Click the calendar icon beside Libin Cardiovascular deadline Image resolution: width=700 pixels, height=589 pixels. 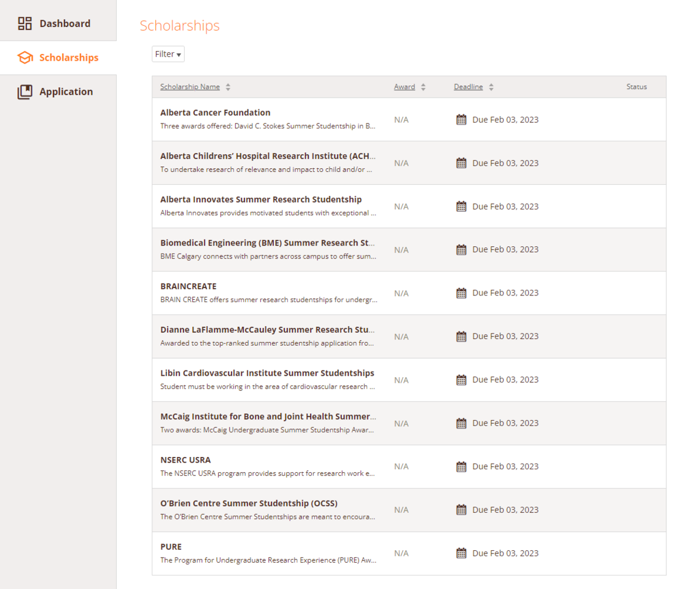[x=461, y=380]
